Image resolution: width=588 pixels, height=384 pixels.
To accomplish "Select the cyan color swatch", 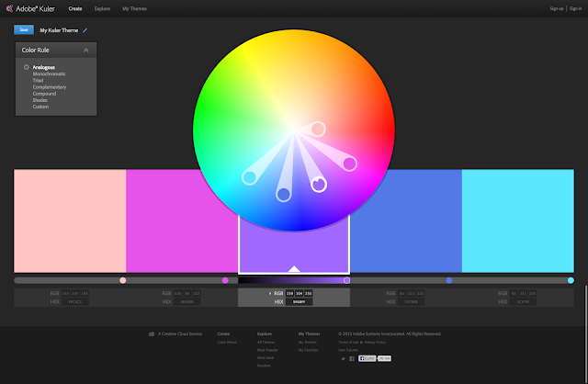I will [x=518, y=220].
